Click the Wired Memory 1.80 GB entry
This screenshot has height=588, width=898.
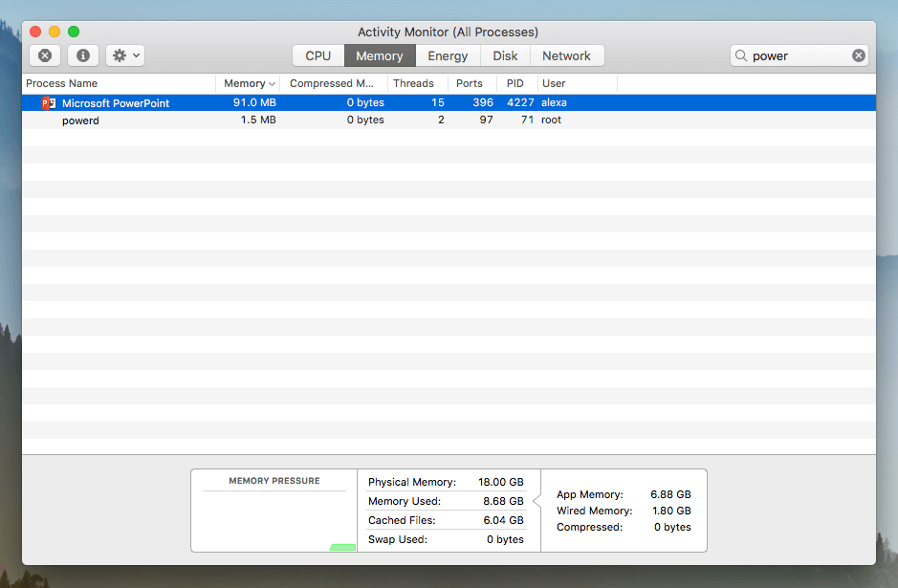tap(624, 511)
